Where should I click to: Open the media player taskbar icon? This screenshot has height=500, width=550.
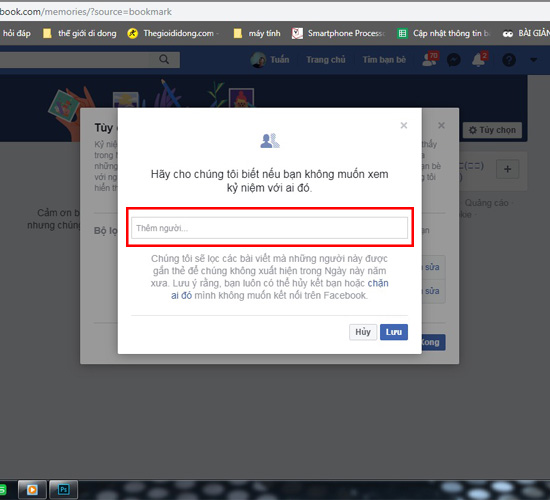pos(32,489)
